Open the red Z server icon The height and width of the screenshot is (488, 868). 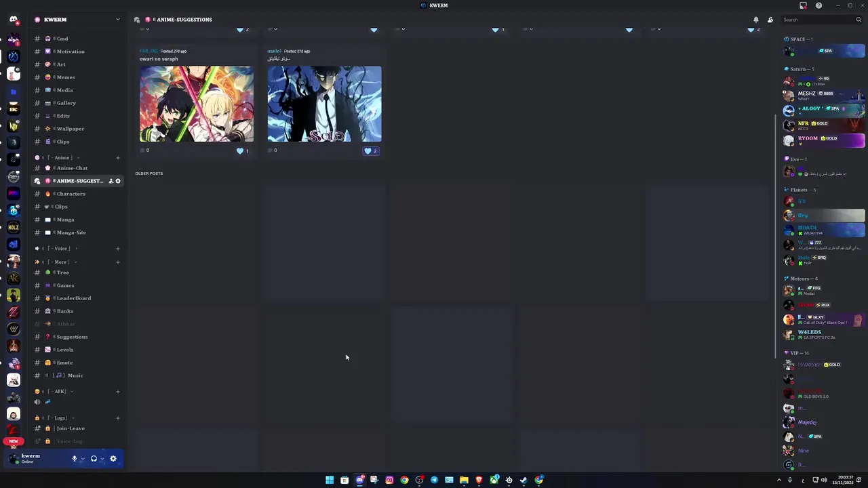click(13, 312)
